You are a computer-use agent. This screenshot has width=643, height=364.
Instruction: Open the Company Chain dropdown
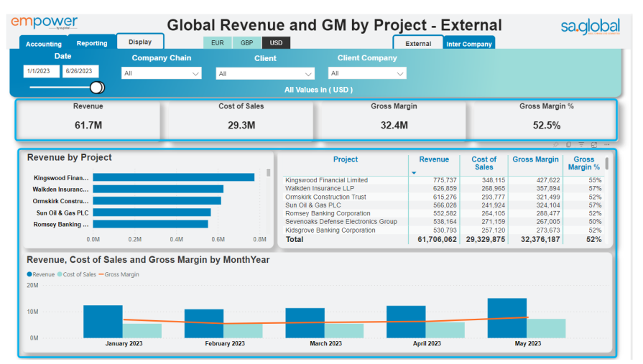161,73
